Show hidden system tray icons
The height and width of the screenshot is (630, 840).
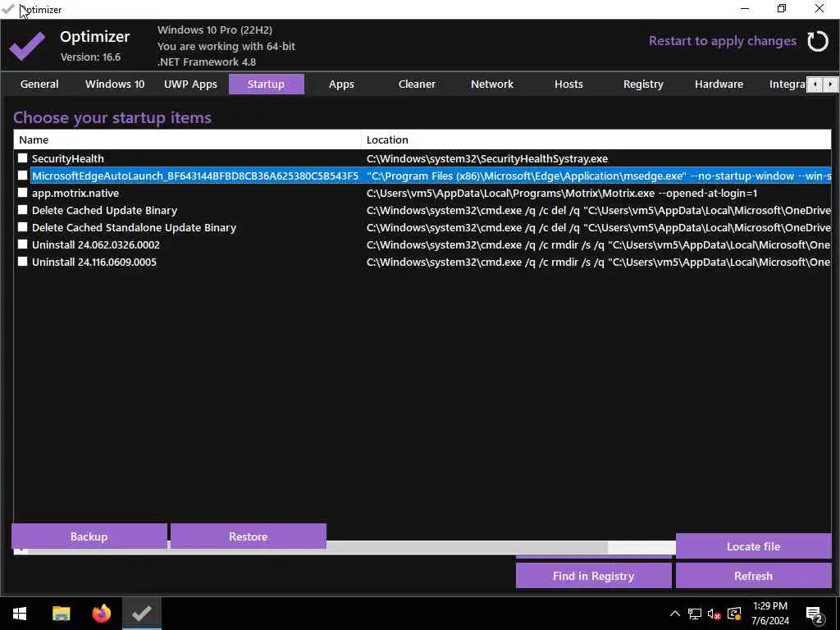675,614
